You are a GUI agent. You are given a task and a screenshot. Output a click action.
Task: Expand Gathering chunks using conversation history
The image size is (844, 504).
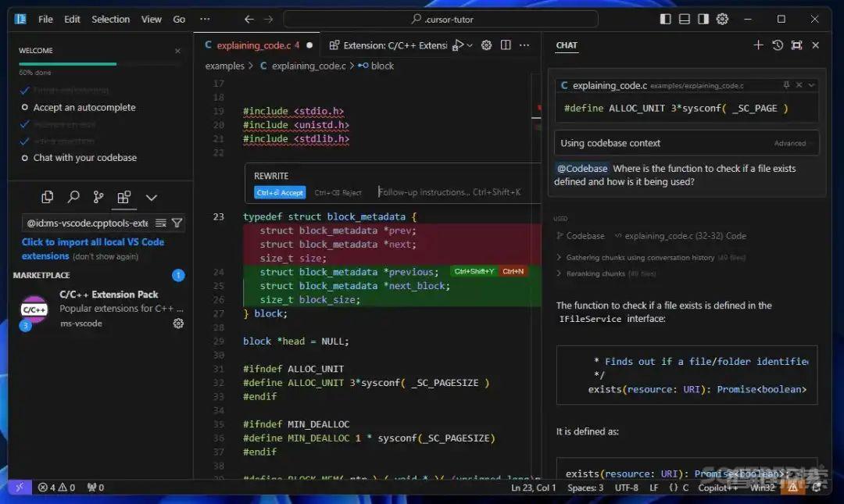[x=640, y=257]
